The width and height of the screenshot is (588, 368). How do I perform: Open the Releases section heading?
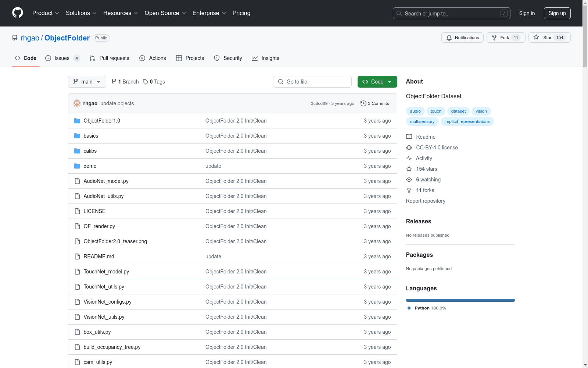tap(419, 221)
